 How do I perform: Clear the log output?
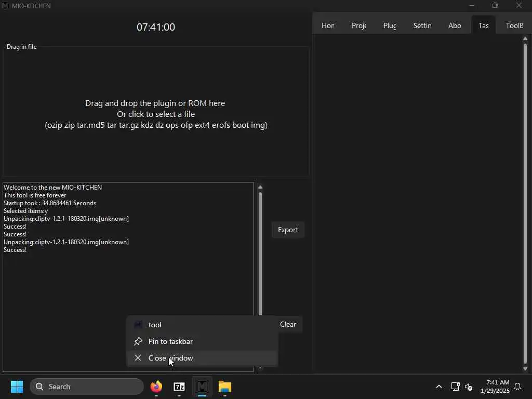click(288, 324)
